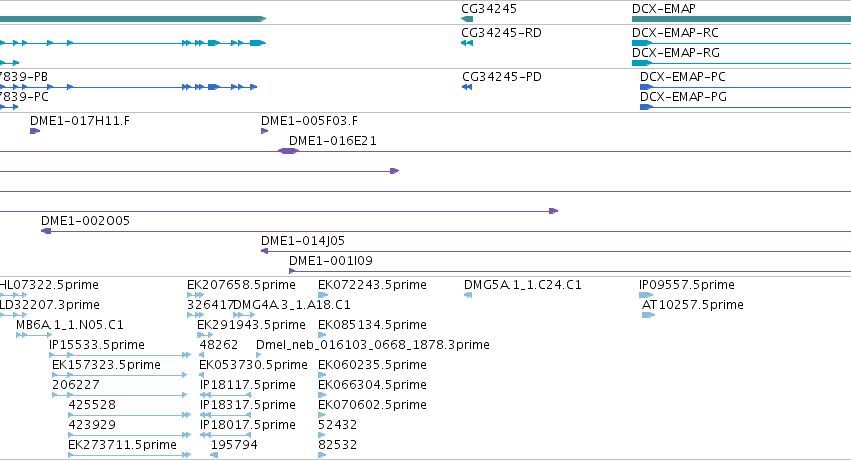Click the 48262 feature label
This screenshot has width=851, height=460.
pyautogui.click(x=218, y=345)
